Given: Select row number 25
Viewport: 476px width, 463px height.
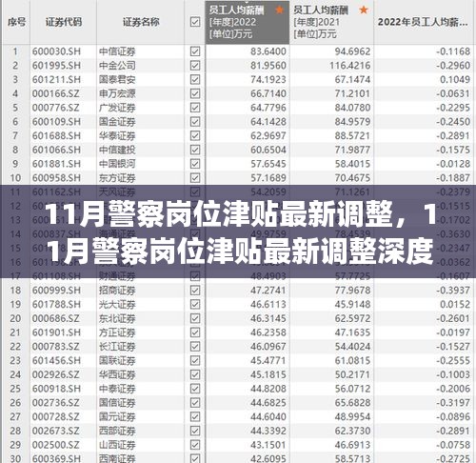Looking at the screenshot, I should [15, 389].
